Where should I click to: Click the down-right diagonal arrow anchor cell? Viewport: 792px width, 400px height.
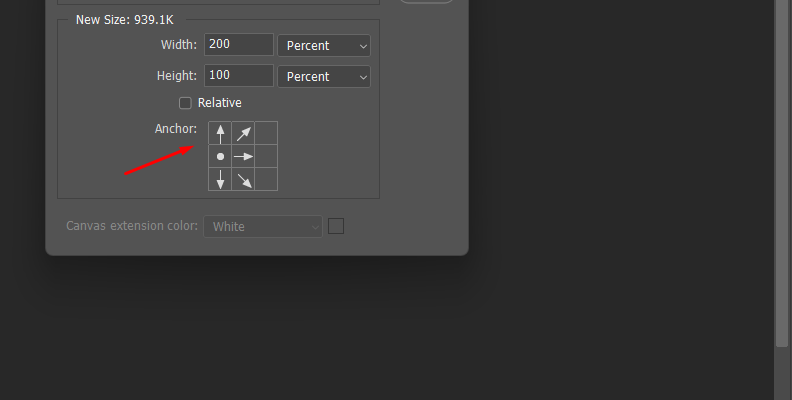(x=243, y=179)
